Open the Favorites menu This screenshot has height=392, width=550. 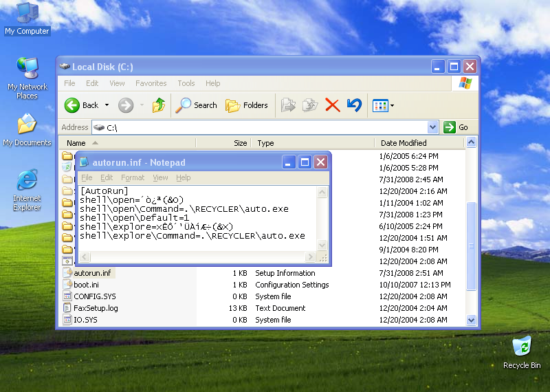tap(151, 83)
